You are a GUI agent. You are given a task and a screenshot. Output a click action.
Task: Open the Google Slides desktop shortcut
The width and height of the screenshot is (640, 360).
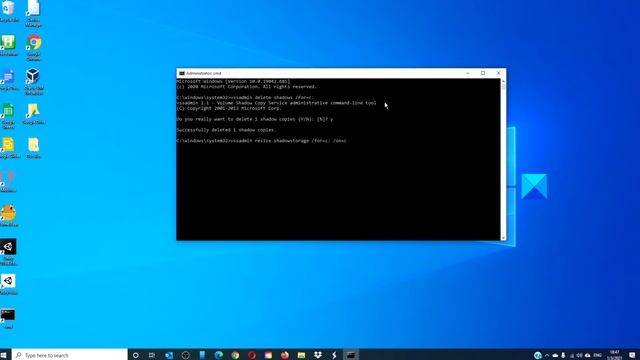(x=8, y=148)
